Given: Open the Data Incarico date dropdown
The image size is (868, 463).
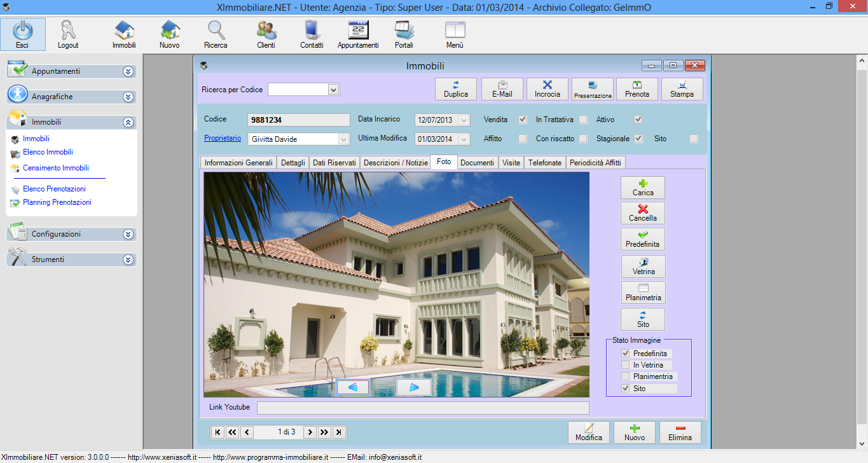Looking at the screenshot, I should pos(464,120).
